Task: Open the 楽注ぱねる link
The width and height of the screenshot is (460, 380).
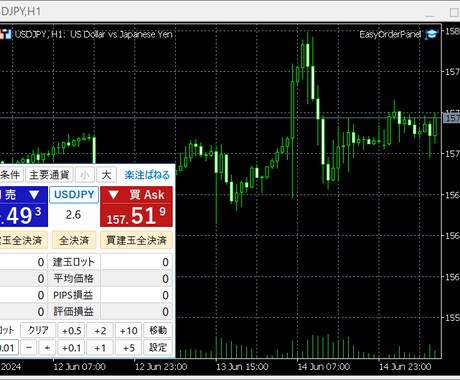Action: 147,175
